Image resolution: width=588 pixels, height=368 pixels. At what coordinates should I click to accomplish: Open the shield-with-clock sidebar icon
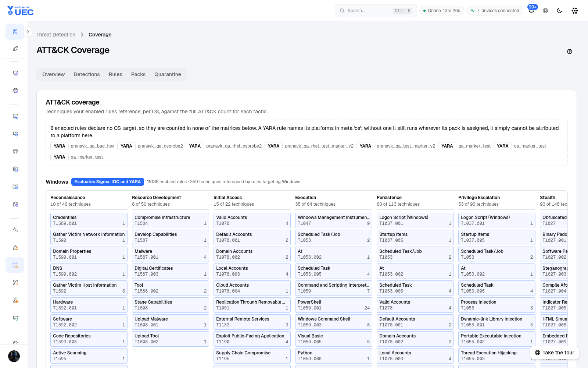(15, 318)
